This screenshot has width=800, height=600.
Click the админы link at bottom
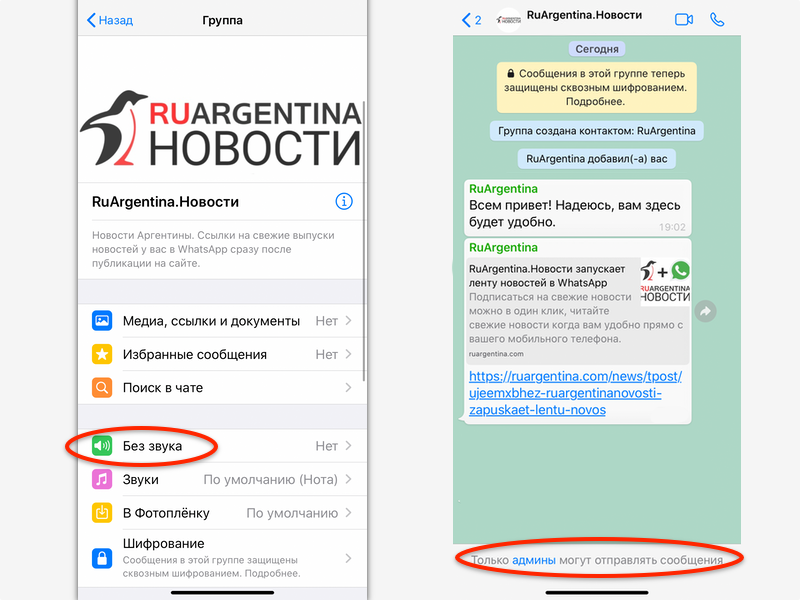(x=534, y=560)
